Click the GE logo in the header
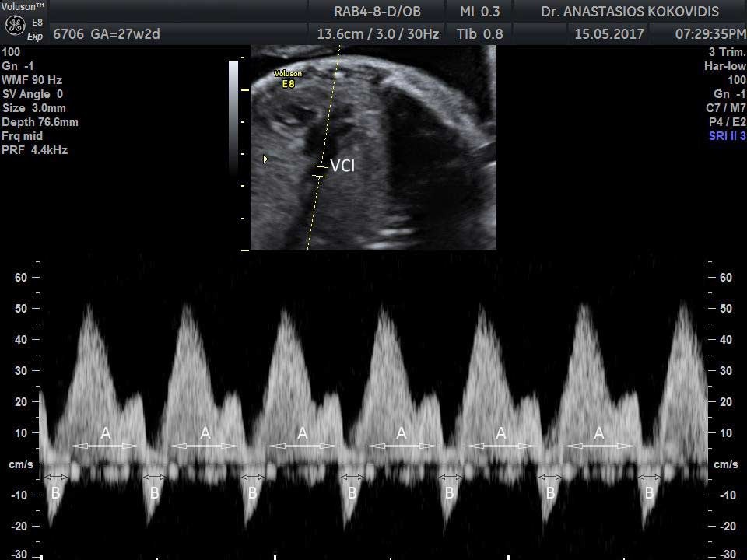The height and width of the screenshot is (560, 747). (15, 26)
